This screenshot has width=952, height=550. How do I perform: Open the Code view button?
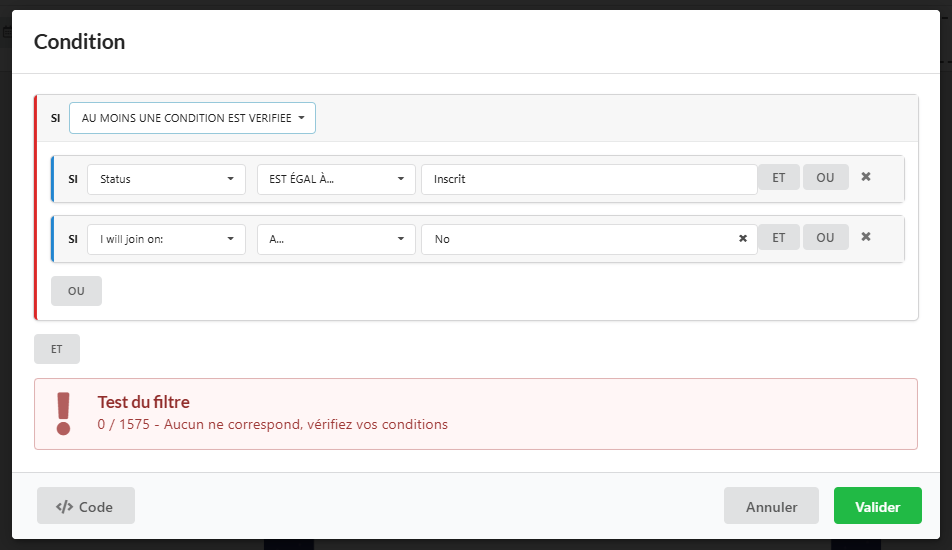(x=85, y=506)
